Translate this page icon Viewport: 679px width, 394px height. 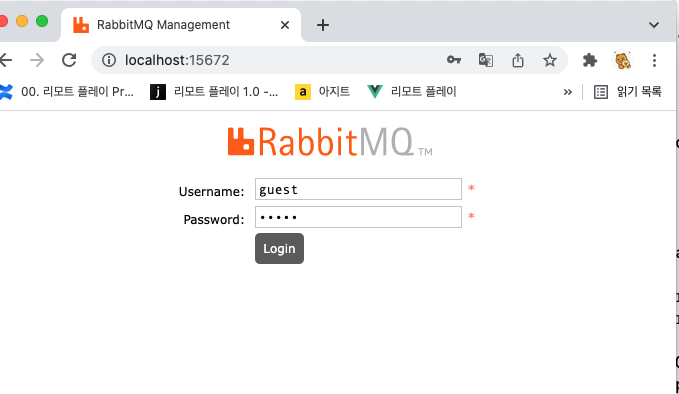click(x=486, y=60)
